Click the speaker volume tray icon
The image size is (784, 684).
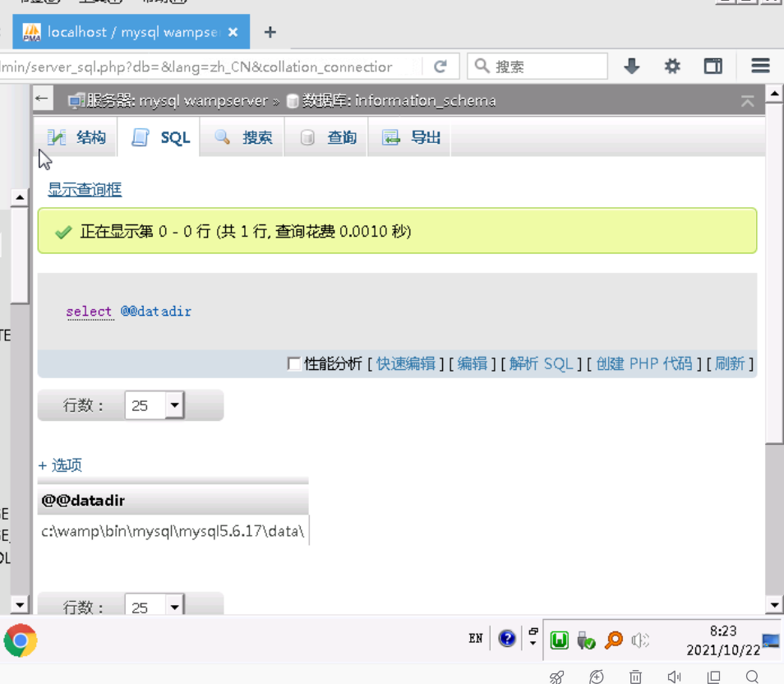pos(640,640)
